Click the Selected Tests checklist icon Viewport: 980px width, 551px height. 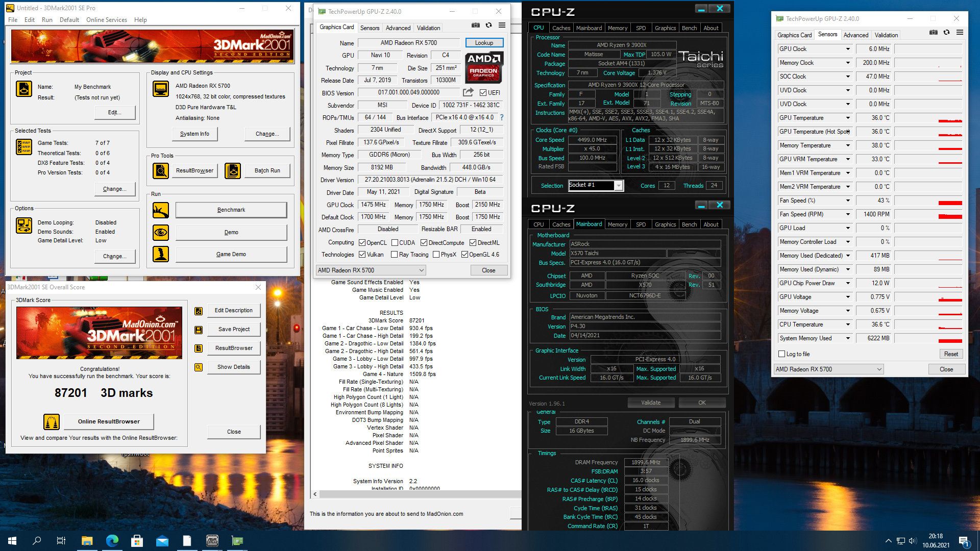pos(24,147)
